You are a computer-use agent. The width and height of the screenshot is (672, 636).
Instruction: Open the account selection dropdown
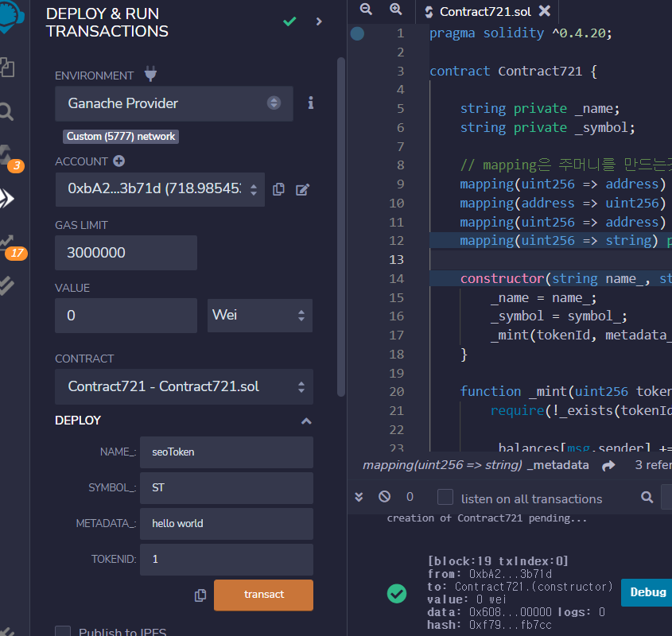click(x=160, y=189)
